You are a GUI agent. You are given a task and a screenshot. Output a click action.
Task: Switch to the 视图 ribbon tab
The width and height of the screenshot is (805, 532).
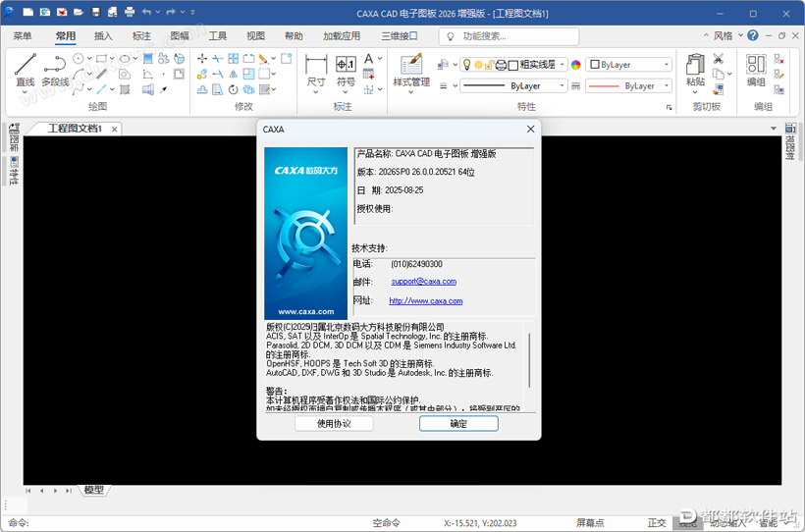(255, 36)
